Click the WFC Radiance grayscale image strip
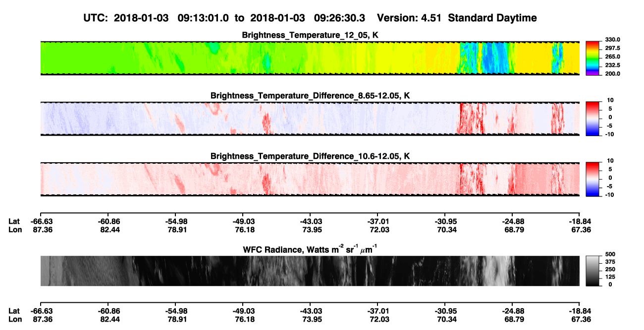 310,271
